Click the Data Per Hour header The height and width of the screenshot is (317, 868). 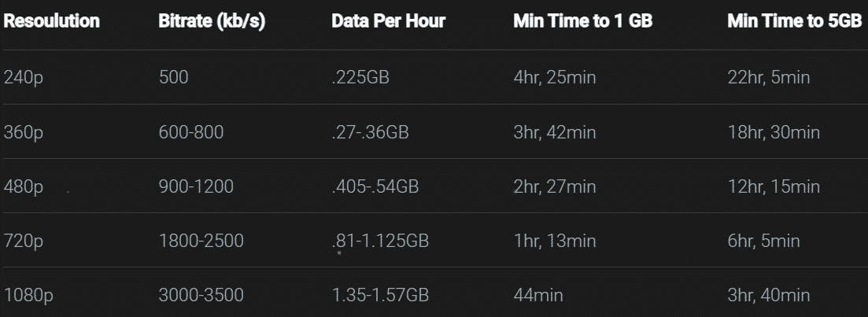click(389, 21)
